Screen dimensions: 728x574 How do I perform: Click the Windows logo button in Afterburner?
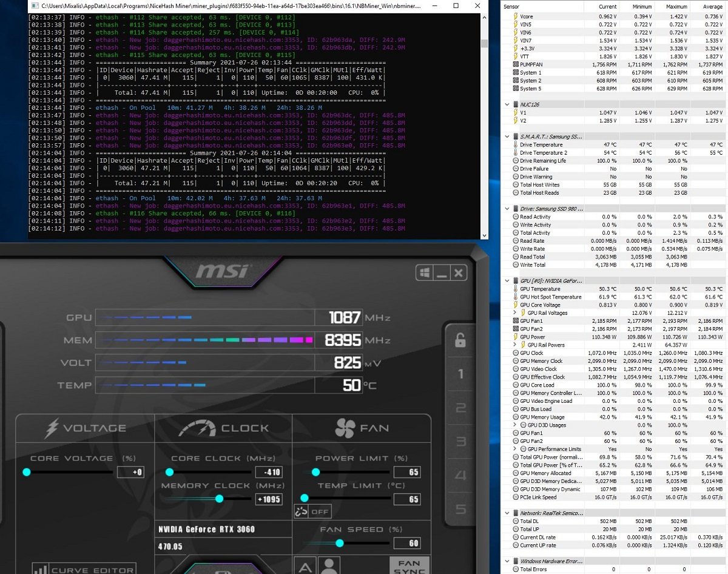pyautogui.click(x=425, y=274)
